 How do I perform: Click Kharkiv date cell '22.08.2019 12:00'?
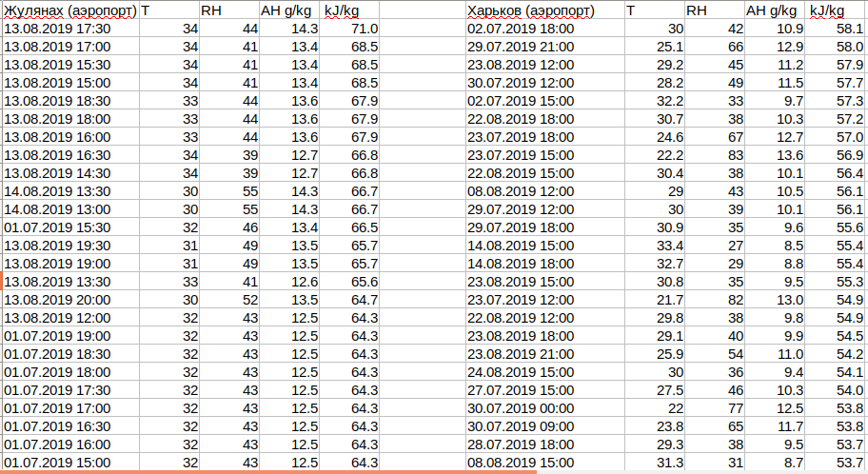tap(545, 319)
